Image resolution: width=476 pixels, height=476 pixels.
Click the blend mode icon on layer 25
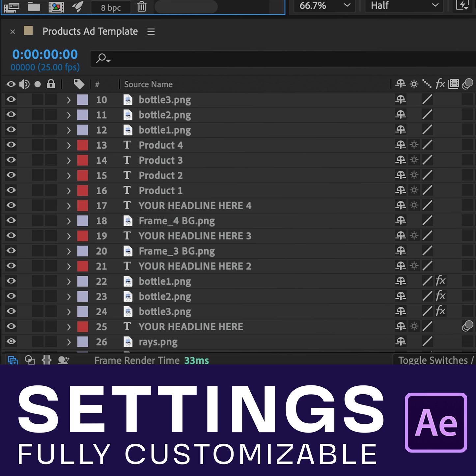point(467,326)
